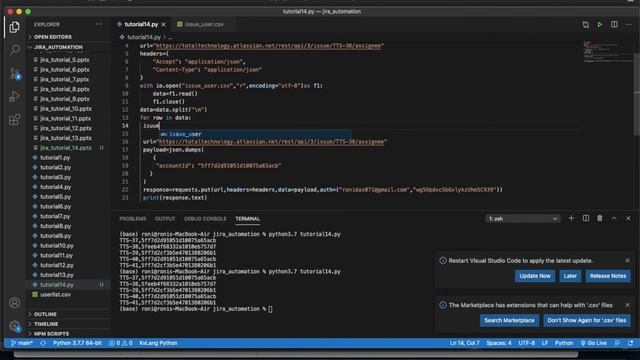Change the UTF-8 encoding in status bar

click(527, 343)
